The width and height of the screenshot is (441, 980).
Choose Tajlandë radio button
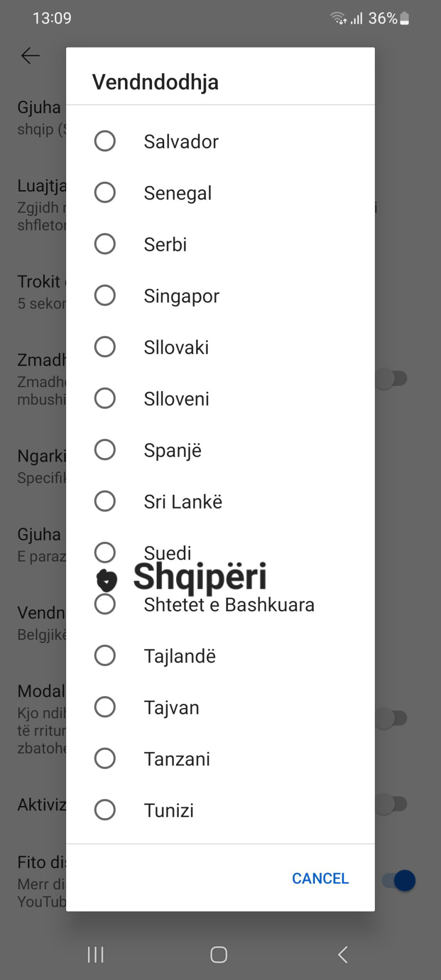point(105,656)
